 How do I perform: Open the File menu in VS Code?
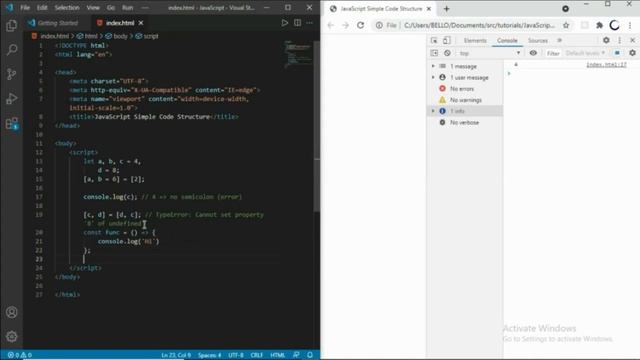click(25, 7)
